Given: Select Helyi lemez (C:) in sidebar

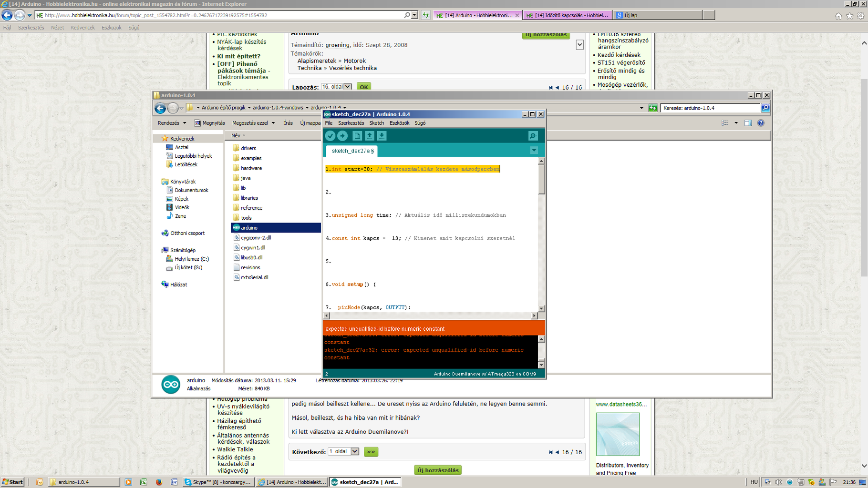Looking at the screenshot, I should [192, 259].
